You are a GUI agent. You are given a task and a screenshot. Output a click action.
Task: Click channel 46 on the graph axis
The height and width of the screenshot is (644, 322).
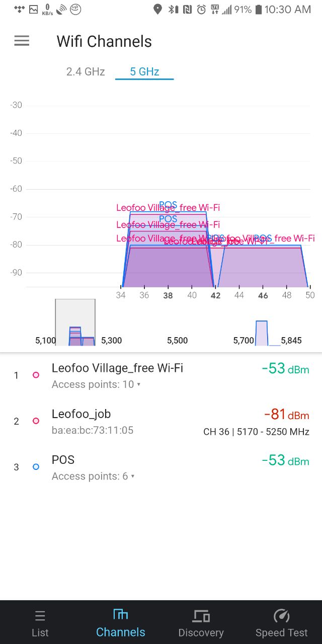pos(263,295)
